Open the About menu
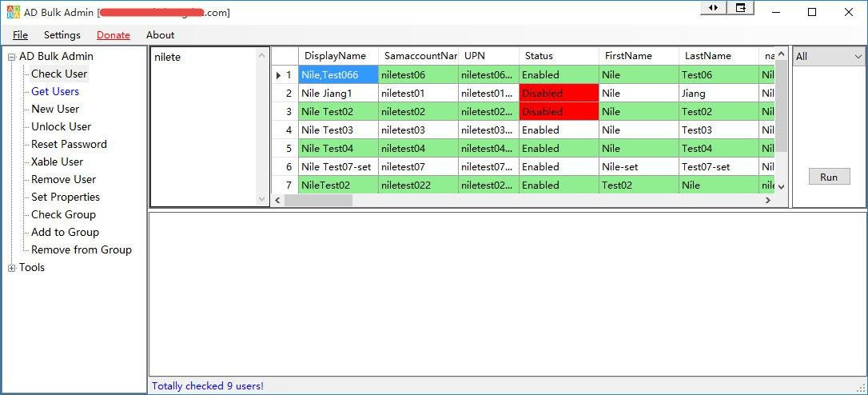Screen dimensions: 868x395 (x=160, y=35)
